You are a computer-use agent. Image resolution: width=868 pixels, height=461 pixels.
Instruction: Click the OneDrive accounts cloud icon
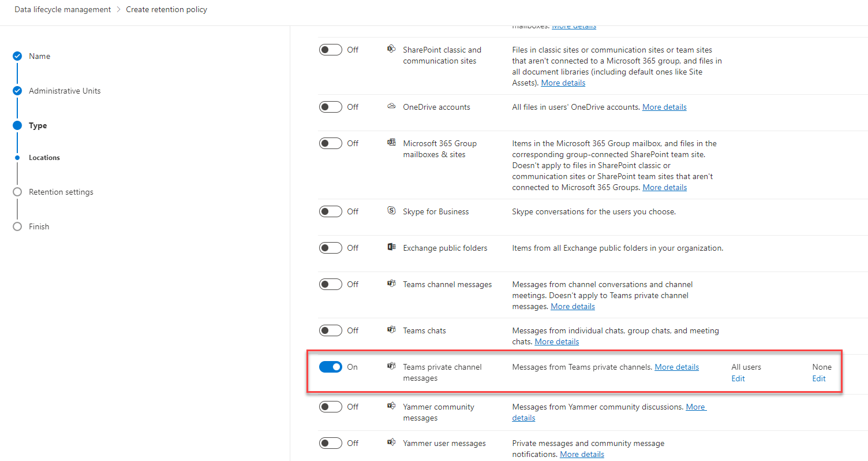pos(391,106)
